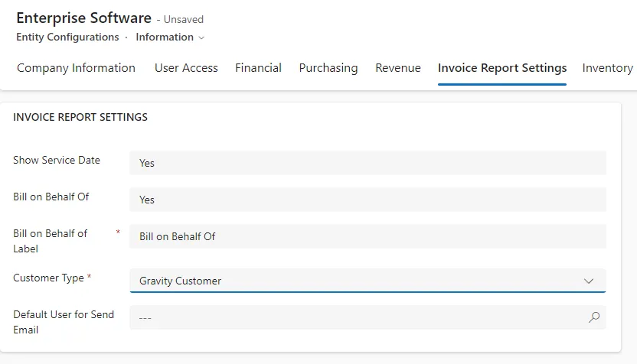Viewport: 637px width, 364px height.
Task: Select the Invoice Report Settings tab
Action: coord(502,68)
